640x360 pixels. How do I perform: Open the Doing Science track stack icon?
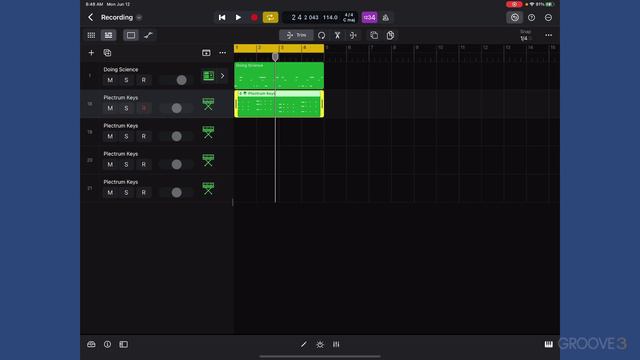[209, 76]
